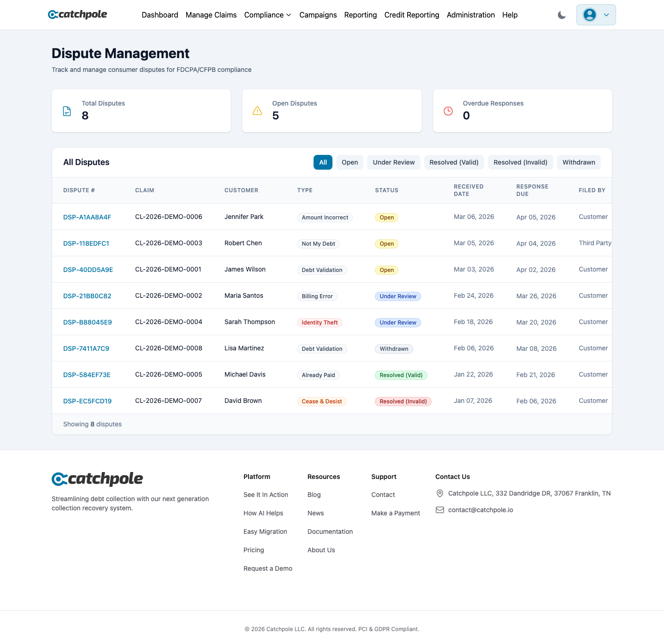The height and width of the screenshot is (644, 664).
Task: Select the Under Review filter
Action: [x=393, y=162]
